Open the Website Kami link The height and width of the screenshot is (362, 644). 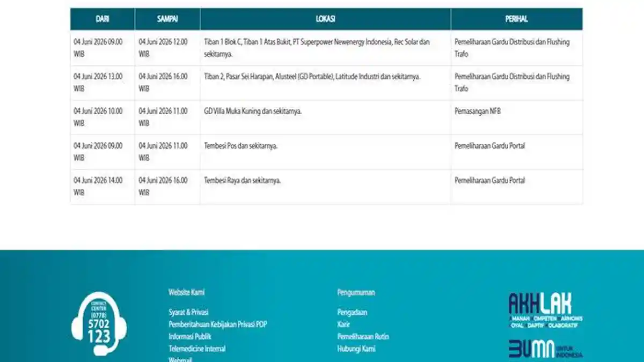187,293
